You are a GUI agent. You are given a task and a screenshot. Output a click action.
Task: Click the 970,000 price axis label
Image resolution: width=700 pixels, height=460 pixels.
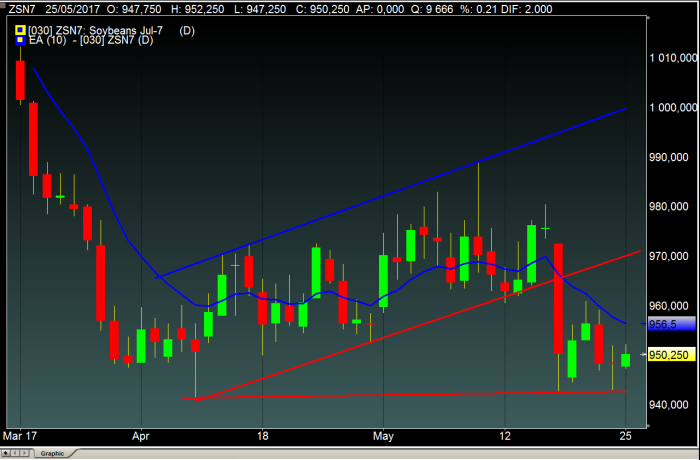pos(668,256)
